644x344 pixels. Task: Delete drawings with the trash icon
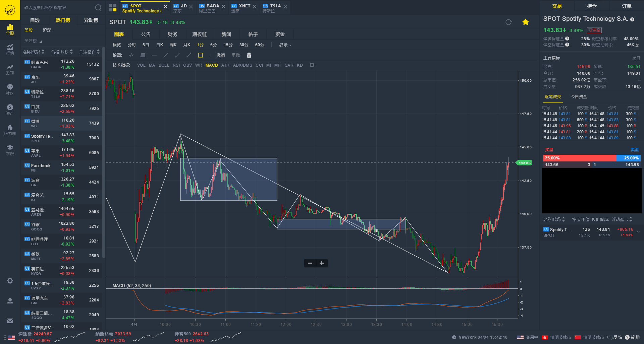(249, 55)
